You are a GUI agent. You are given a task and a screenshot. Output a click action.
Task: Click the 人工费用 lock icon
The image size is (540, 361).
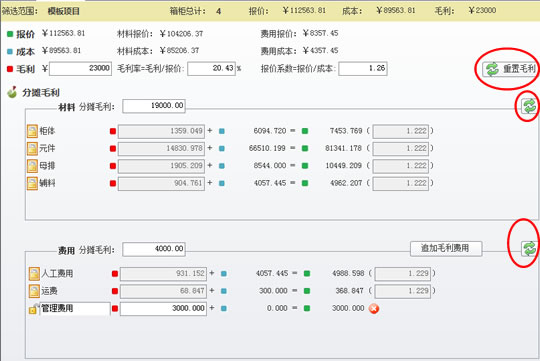(x=34, y=274)
